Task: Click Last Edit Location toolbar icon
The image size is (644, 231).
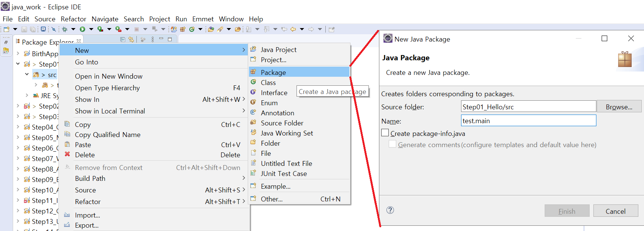Action: 284,29
